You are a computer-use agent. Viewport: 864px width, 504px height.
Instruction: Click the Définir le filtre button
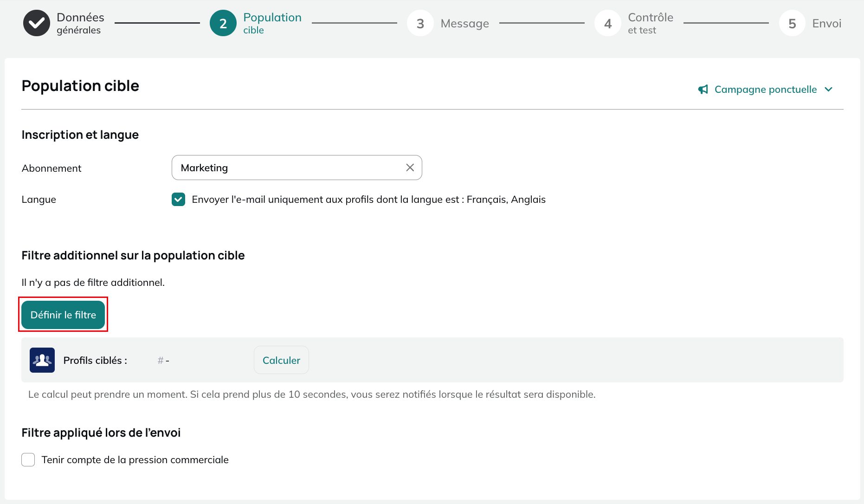click(63, 315)
